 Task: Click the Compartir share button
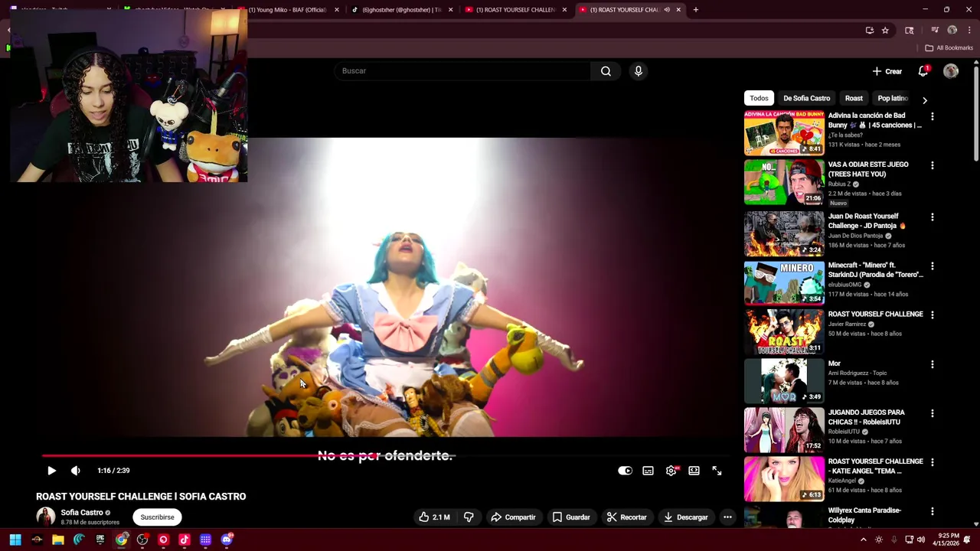click(513, 517)
